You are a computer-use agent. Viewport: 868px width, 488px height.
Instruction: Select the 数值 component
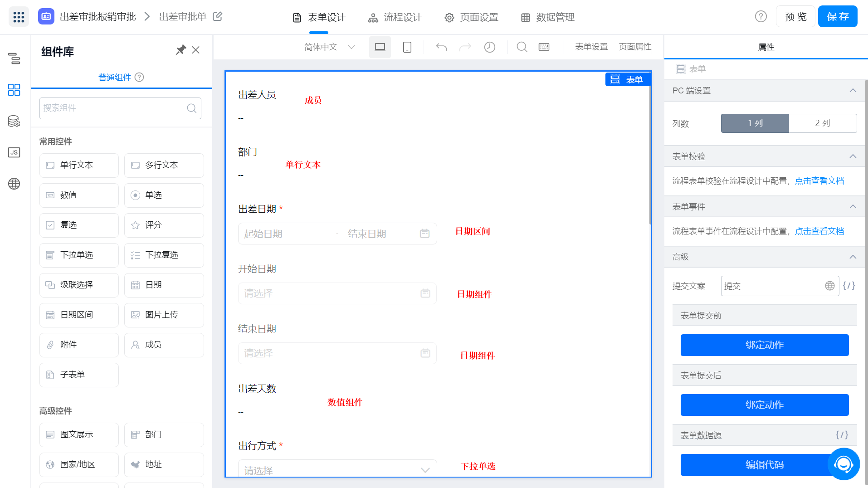79,195
